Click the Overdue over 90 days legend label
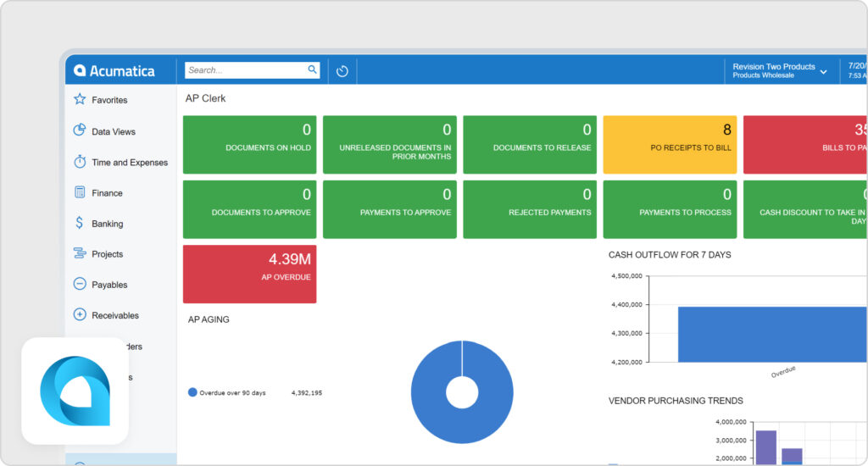This screenshot has width=868, height=466. click(x=232, y=393)
